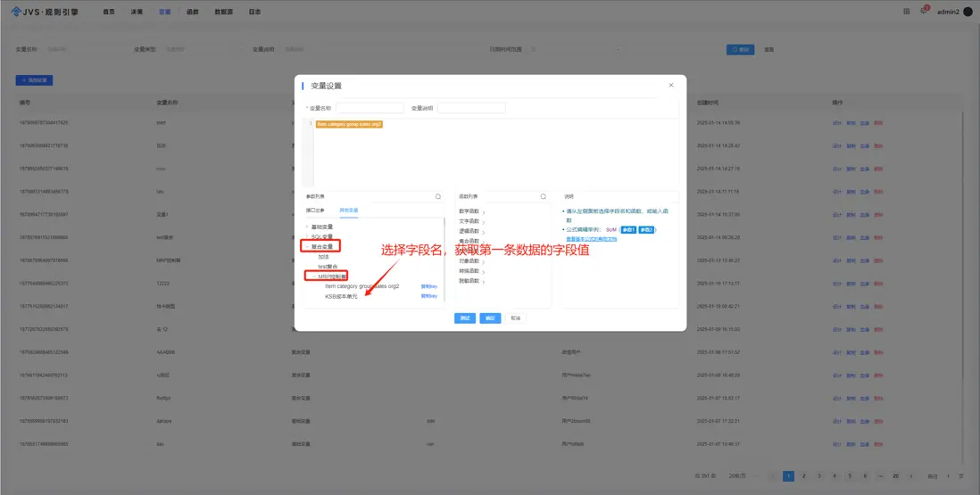Select the KSB成本单元 field
This screenshot has width=980, height=495.
tap(341, 296)
